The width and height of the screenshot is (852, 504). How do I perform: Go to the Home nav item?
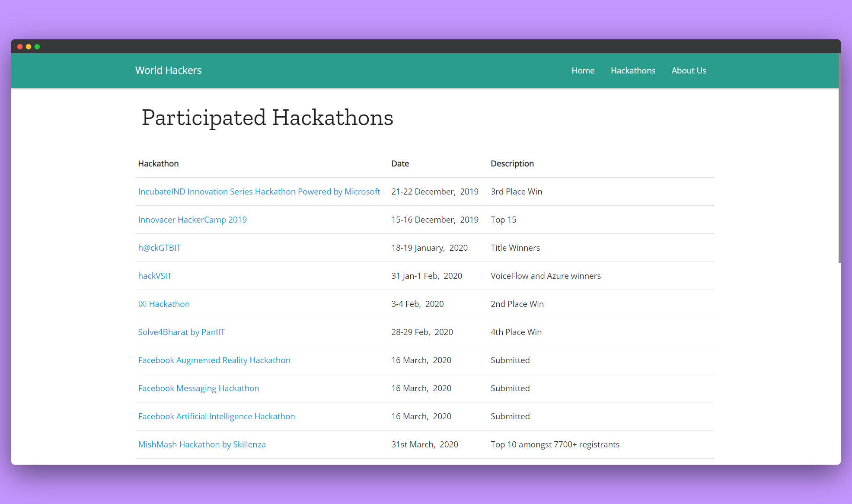(x=583, y=70)
